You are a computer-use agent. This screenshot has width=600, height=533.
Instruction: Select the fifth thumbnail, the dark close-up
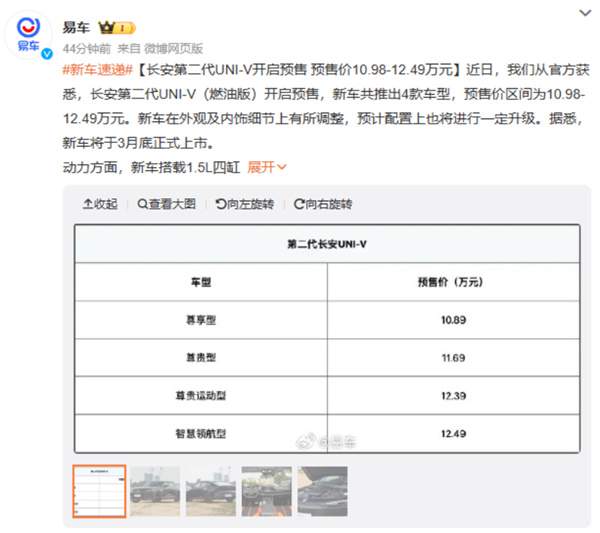(323, 491)
